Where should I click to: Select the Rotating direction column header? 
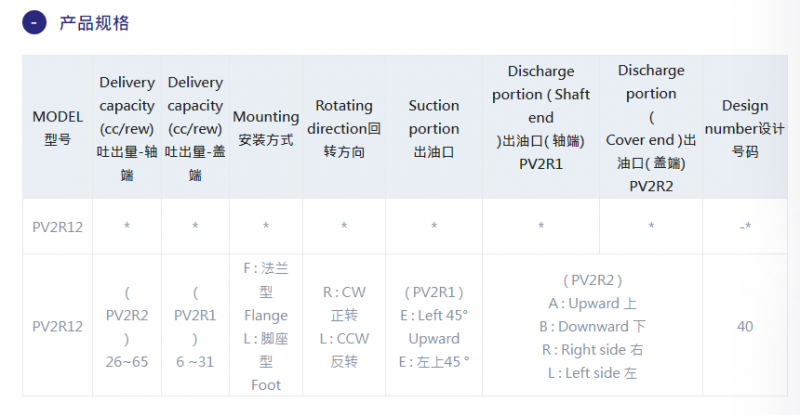tap(344, 128)
